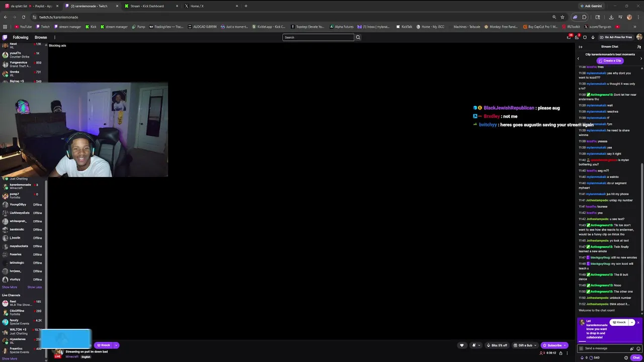Image resolution: width=644 pixels, height=362 pixels.
Task: Collapse the Stream Chat panel
Action: pos(580,47)
